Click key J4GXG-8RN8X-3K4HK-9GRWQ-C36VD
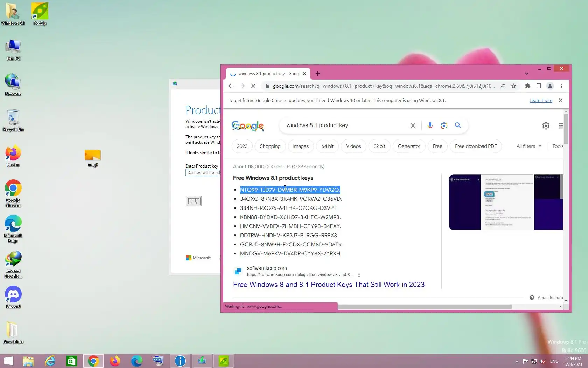This screenshot has width=588, height=368. click(291, 199)
